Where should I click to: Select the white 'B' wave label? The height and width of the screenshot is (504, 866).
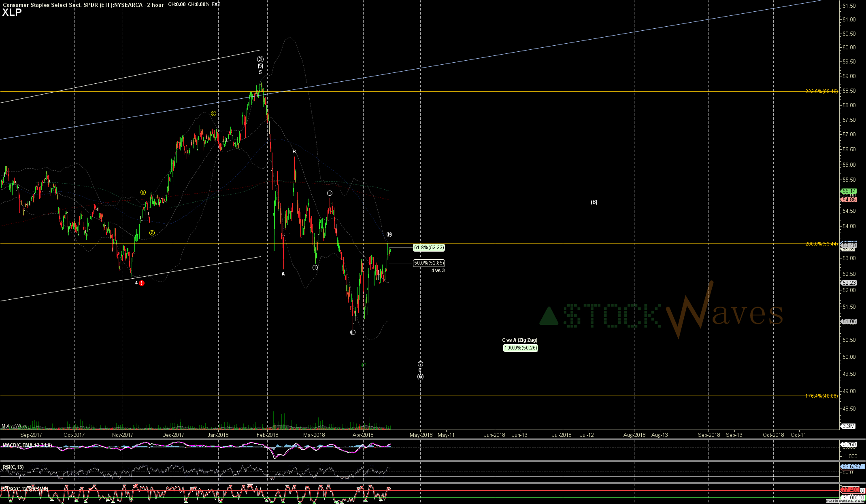tap(294, 152)
